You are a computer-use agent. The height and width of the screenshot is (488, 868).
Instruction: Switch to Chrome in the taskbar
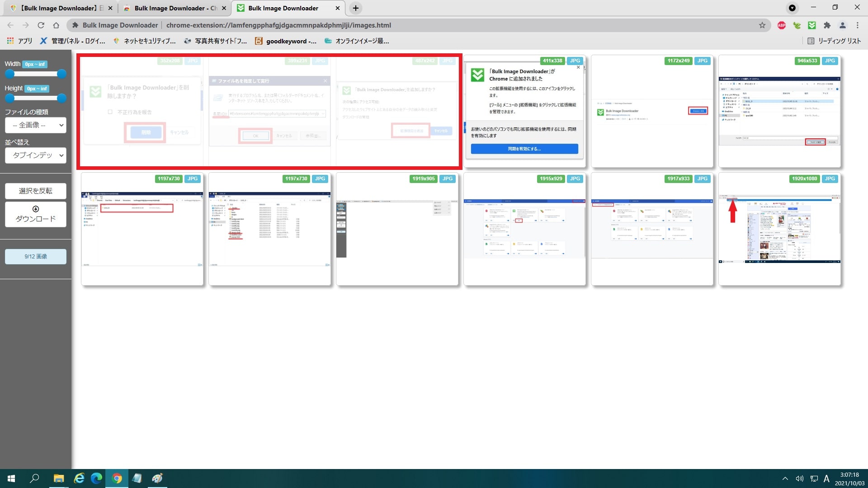point(117,479)
